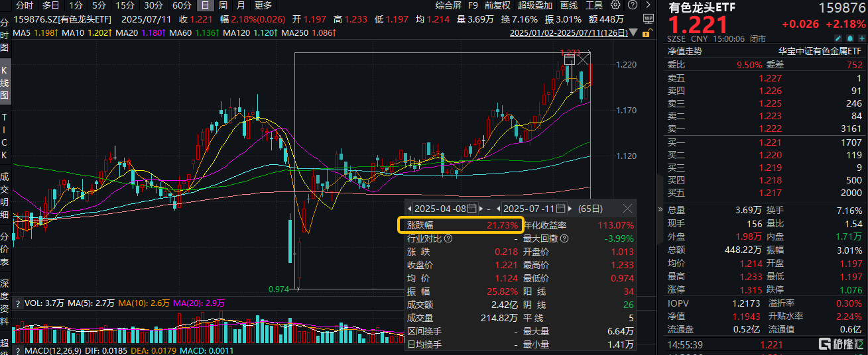The height and width of the screenshot is (355, 868).
Task: Expand the date range dropdown triangle
Action: tap(633, 32)
